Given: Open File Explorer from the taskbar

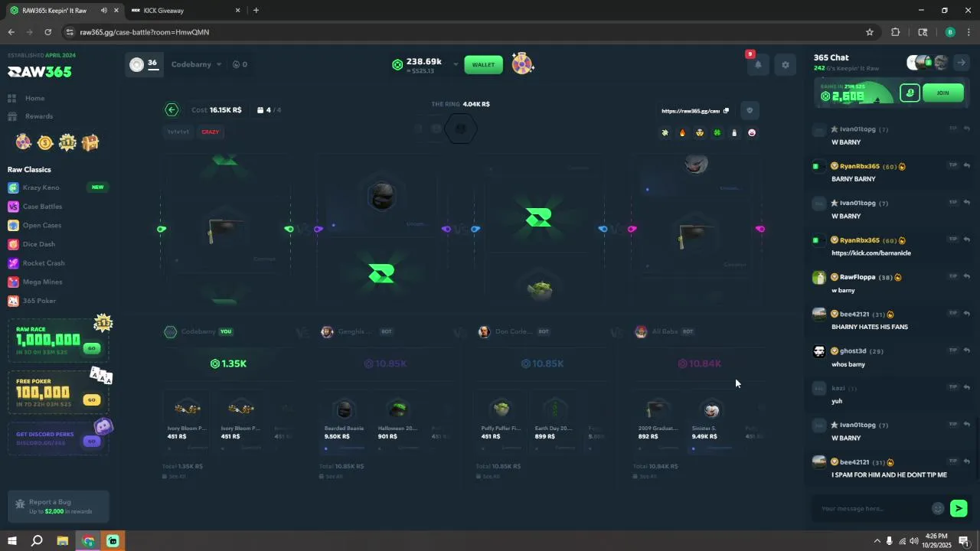Looking at the screenshot, I should [63, 541].
